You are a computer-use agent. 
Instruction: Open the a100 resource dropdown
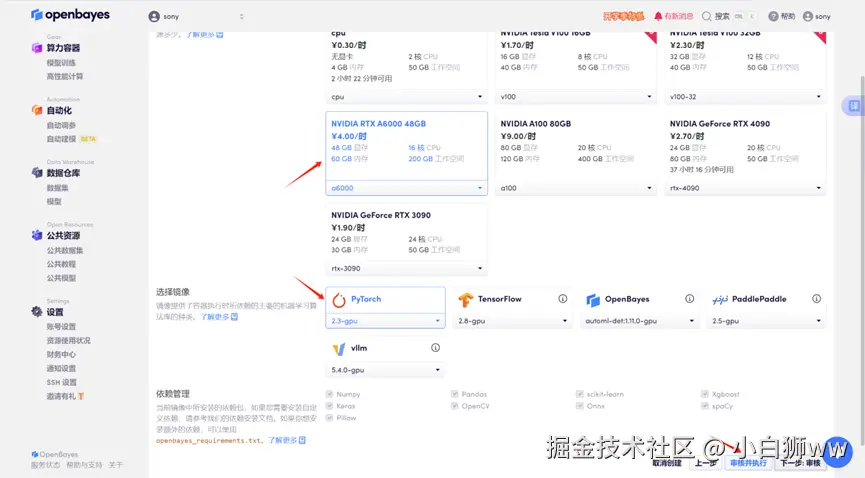point(576,188)
